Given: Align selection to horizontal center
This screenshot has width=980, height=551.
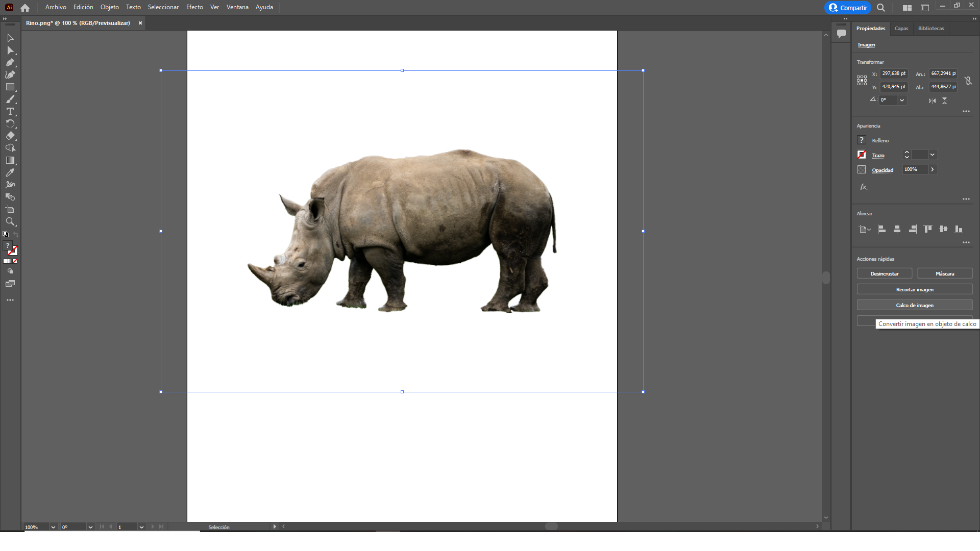Looking at the screenshot, I should (897, 229).
